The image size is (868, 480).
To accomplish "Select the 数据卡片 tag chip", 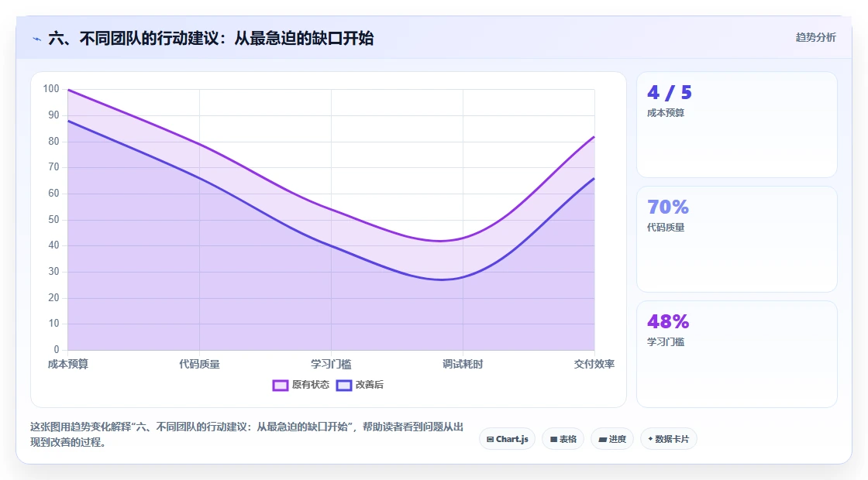I will coord(669,439).
